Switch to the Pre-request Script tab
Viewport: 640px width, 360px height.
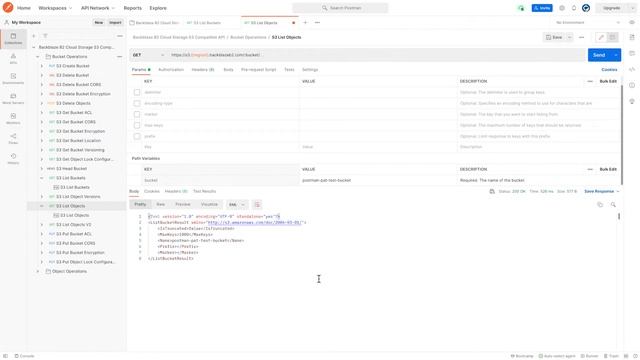[x=258, y=70]
